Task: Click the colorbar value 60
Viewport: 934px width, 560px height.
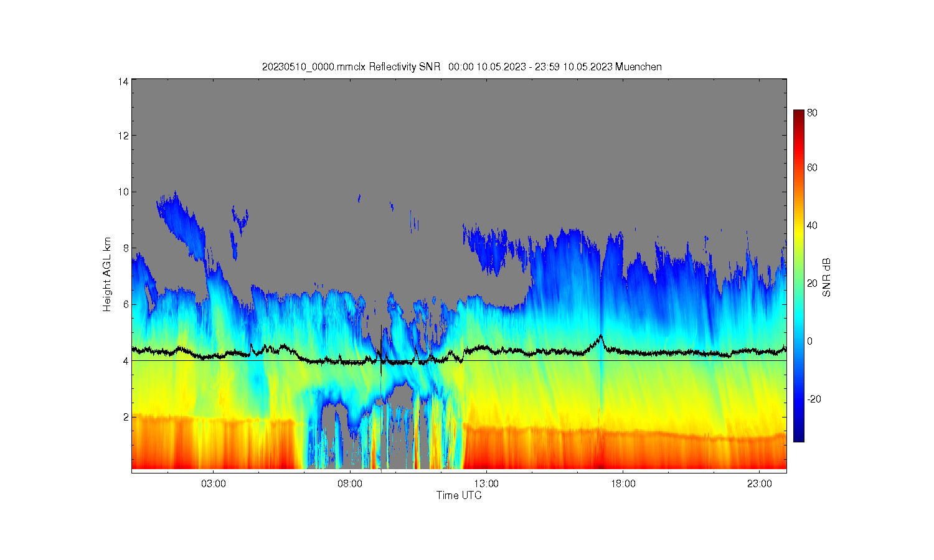Action: click(x=813, y=168)
